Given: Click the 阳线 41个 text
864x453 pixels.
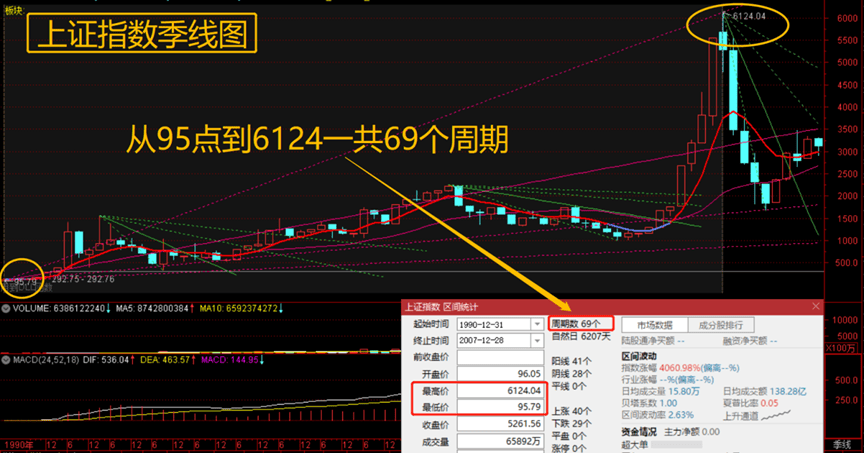Looking at the screenshot, I should click(x=571, y=362).
